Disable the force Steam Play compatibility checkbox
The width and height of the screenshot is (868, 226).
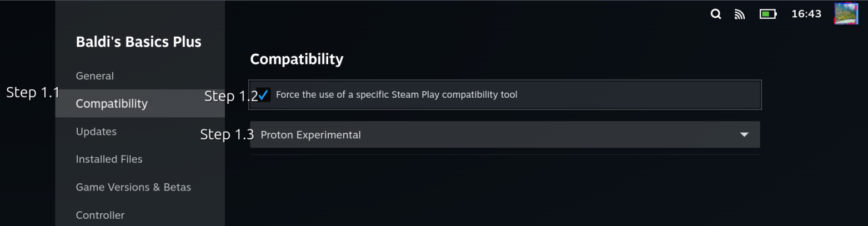click(264, 95)
